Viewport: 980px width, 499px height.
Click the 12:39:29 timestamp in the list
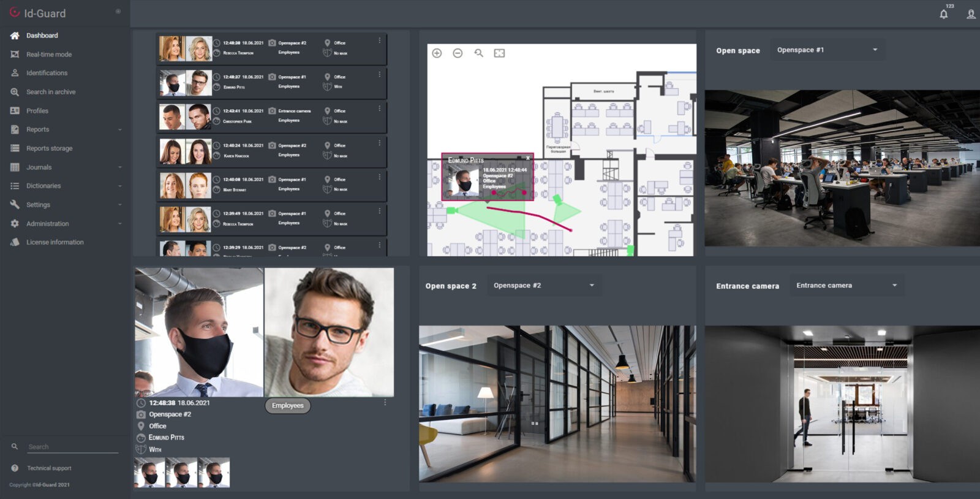click(x=232, y=248)
